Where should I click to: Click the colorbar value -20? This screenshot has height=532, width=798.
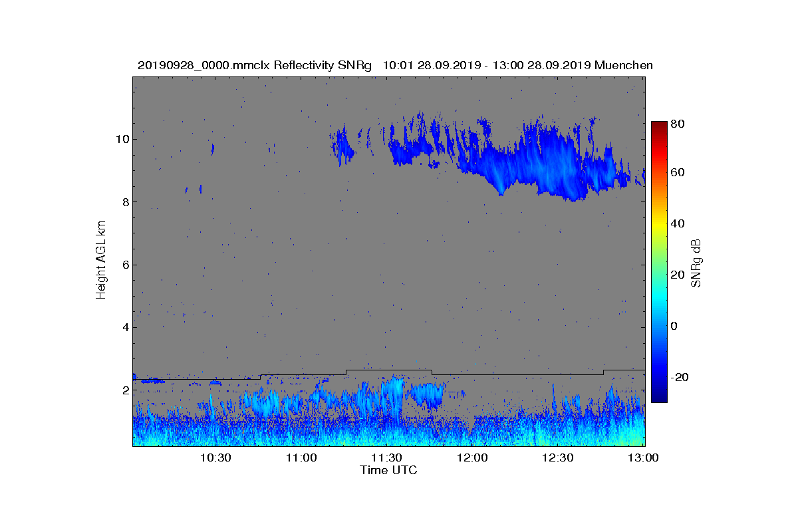point(680,377)
